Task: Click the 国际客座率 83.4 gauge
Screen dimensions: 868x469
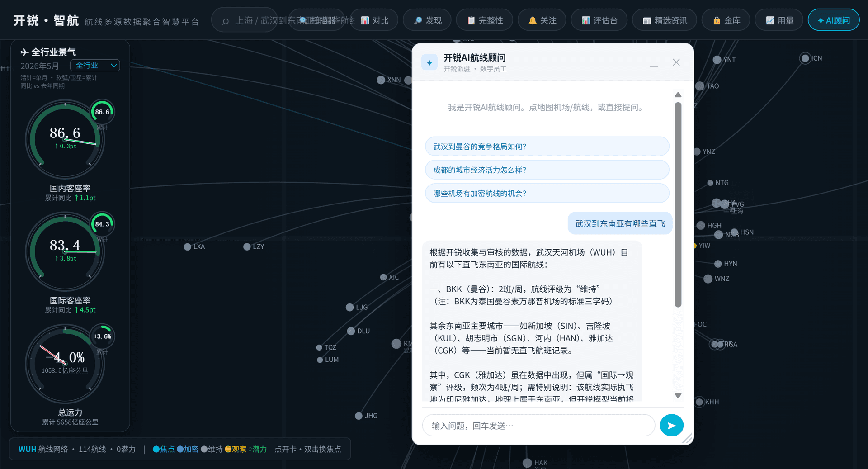Action: tap(65, 251)
